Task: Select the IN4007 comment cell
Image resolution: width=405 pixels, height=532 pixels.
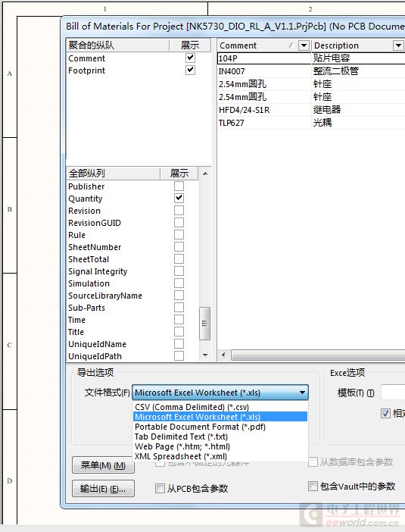Action: pos(264,71)
